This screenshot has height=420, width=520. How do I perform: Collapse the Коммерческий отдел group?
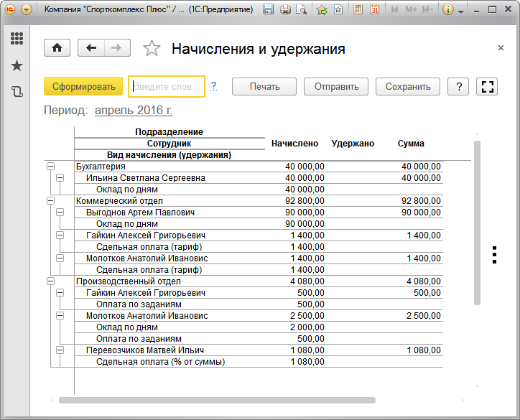(50, 201)
